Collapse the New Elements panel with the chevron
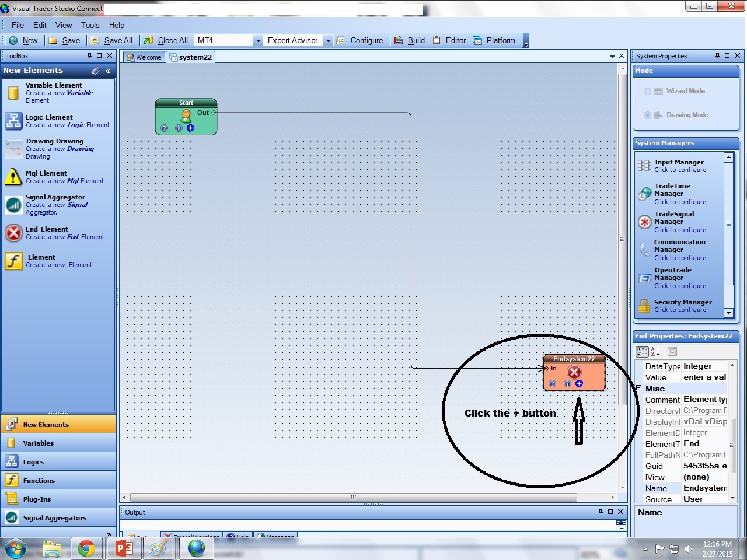The image size is (747, 560). coord(108,71)
